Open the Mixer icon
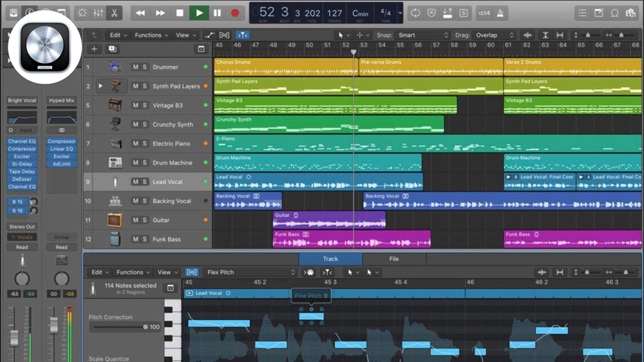Image resolution: width=644 pixels, height=362 pixels. 98,13
